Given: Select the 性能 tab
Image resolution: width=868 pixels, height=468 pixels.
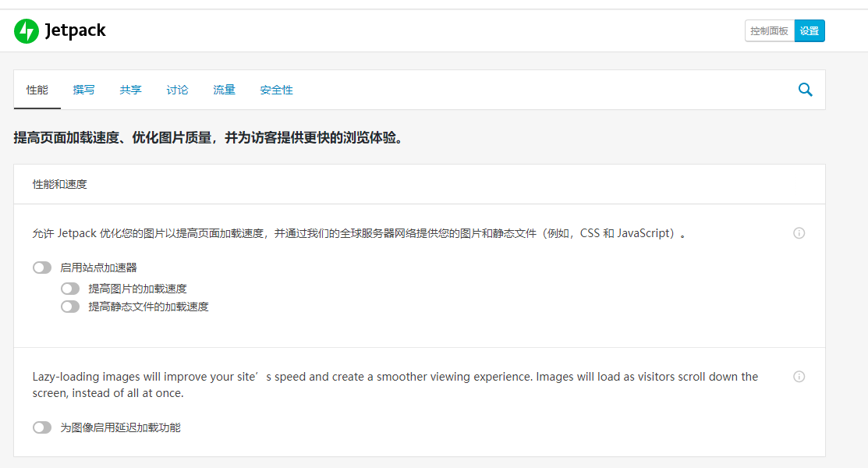Looking at the screenshot, I should [37, 90].
